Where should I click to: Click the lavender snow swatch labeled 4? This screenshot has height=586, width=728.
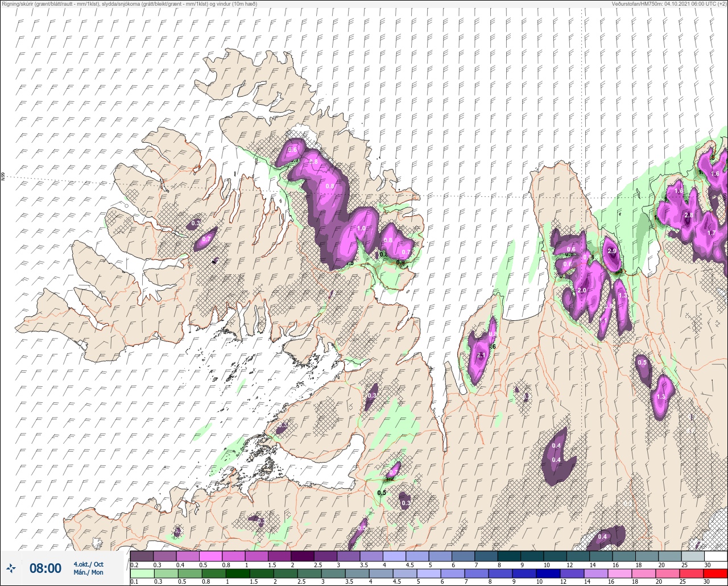pyautogui.click(x=394, y=556)
